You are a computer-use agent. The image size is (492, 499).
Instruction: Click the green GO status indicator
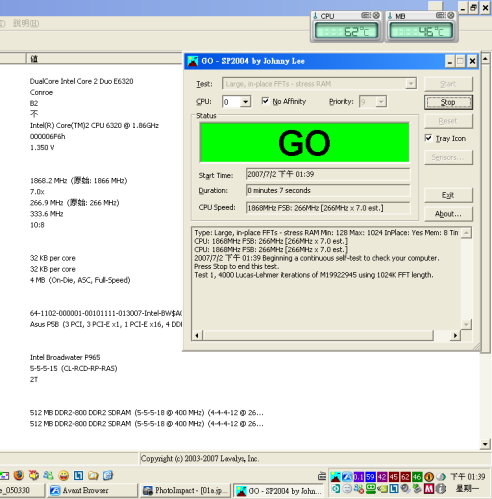click(304, 143)
